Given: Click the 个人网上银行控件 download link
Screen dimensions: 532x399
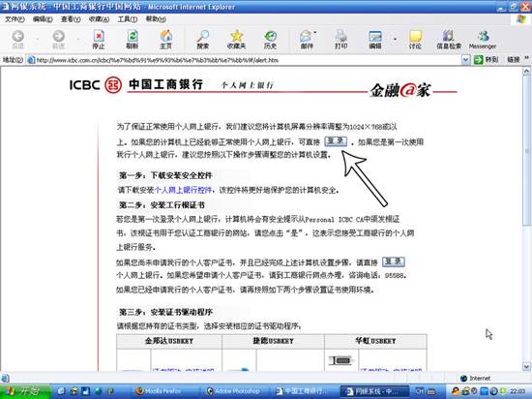Looking at the screenshot, I should pyautogui.click(x=183, y=190).
